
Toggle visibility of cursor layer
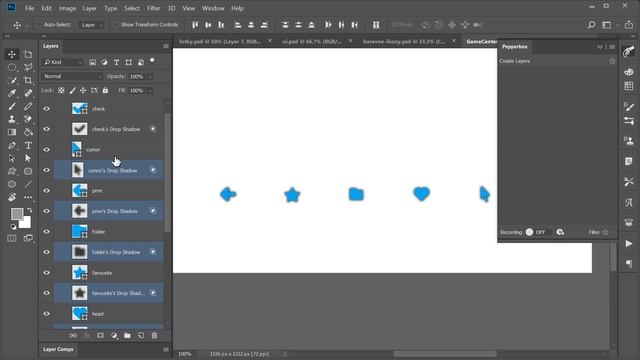click(47, 149)
